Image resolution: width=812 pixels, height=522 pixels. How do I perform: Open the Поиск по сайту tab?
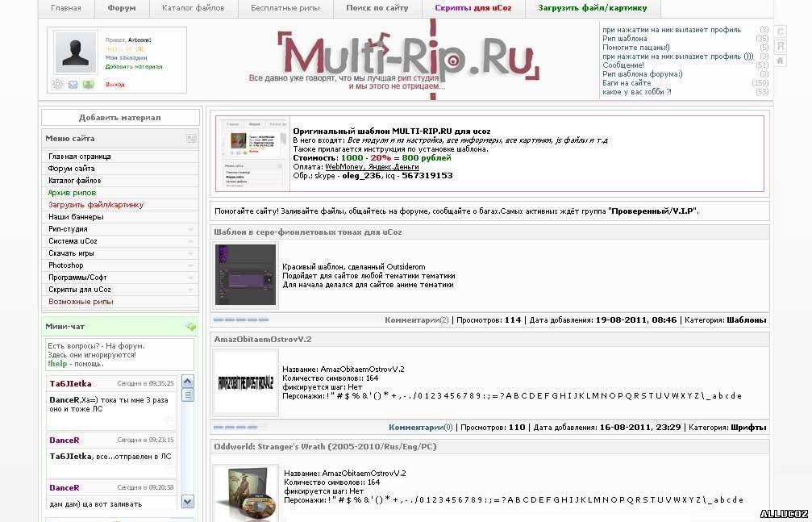point(377,9)
